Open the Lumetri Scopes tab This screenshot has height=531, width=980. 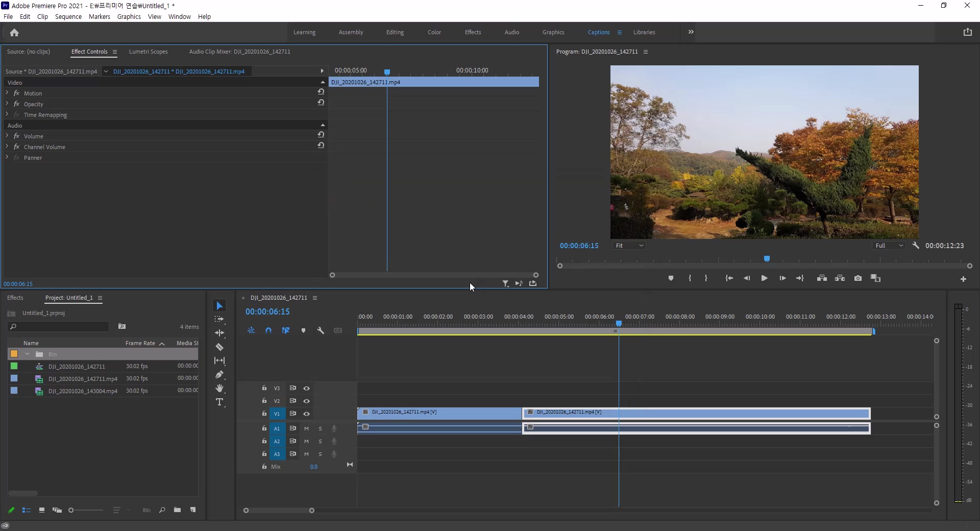149,52
